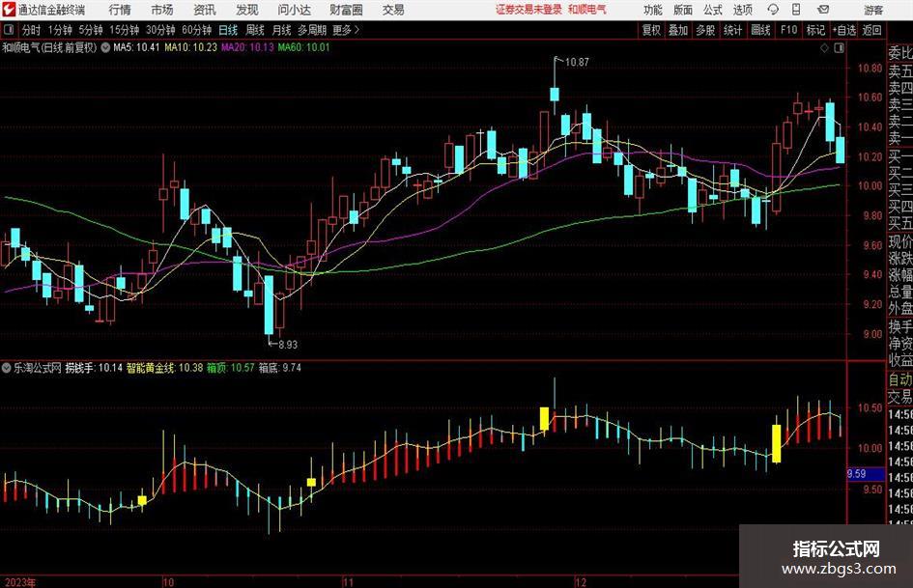Click the MA10: 10.23 indicator value
The width and height of the screenshot is (913, 588).
(x=191, y=47)
